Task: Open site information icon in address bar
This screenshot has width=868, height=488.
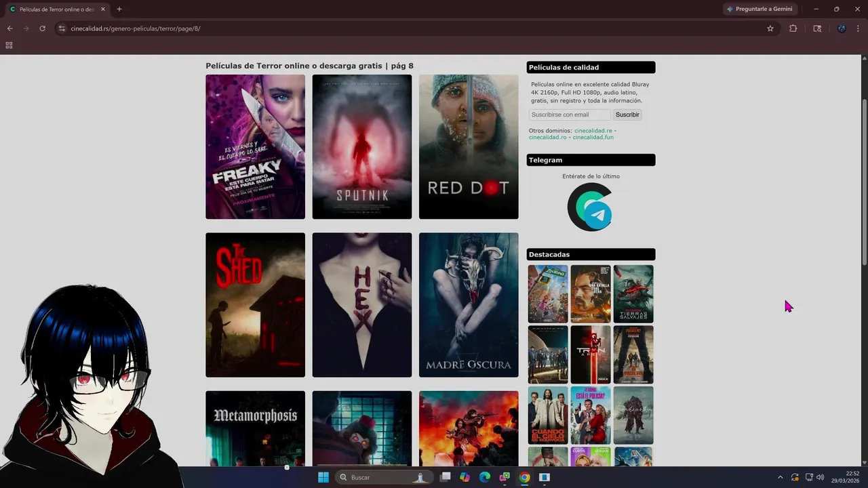Action: [61, 28]
